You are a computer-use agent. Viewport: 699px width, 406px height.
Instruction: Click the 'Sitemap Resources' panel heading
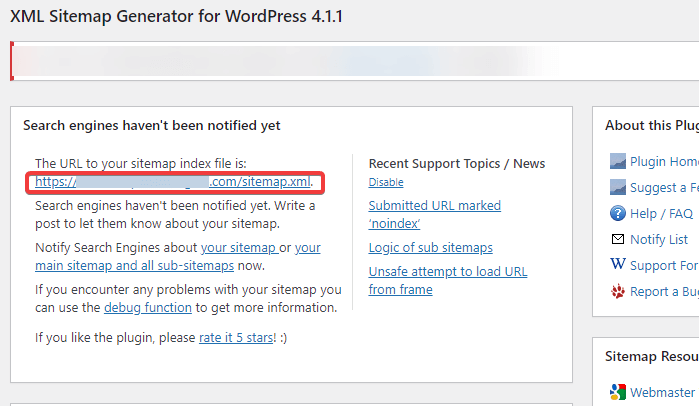tap(652, 357)
